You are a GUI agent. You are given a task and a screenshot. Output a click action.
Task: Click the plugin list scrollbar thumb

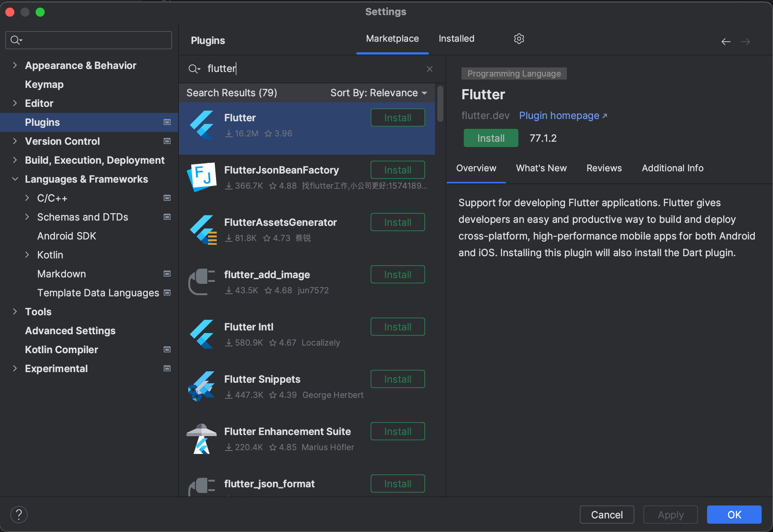440,104
